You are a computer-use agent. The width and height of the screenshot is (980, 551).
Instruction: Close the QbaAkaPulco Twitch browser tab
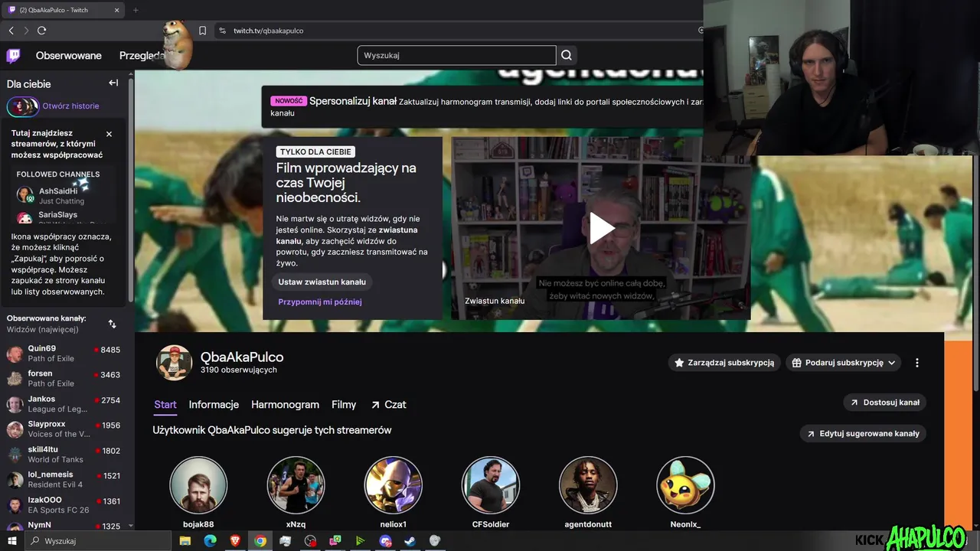[x=117, y=10]
